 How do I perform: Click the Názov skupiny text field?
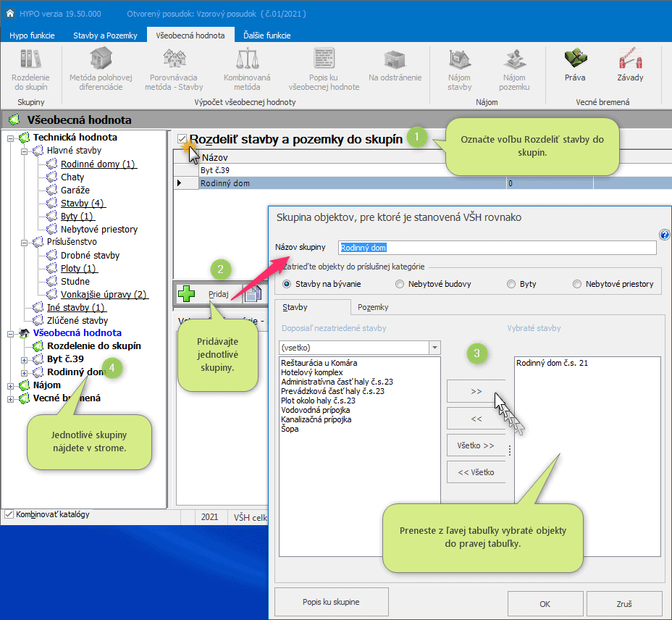pos(497,248)
